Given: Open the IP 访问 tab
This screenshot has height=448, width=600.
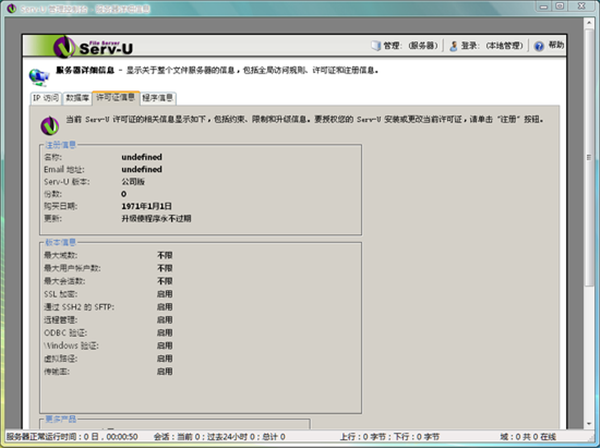Looking at the screenshot, I should pos(45,98).
